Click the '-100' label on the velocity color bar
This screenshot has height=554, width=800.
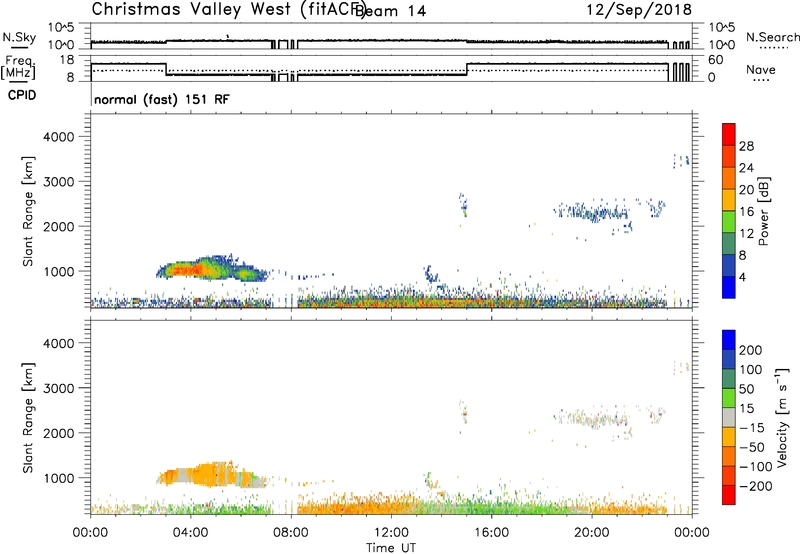[756, 467]
